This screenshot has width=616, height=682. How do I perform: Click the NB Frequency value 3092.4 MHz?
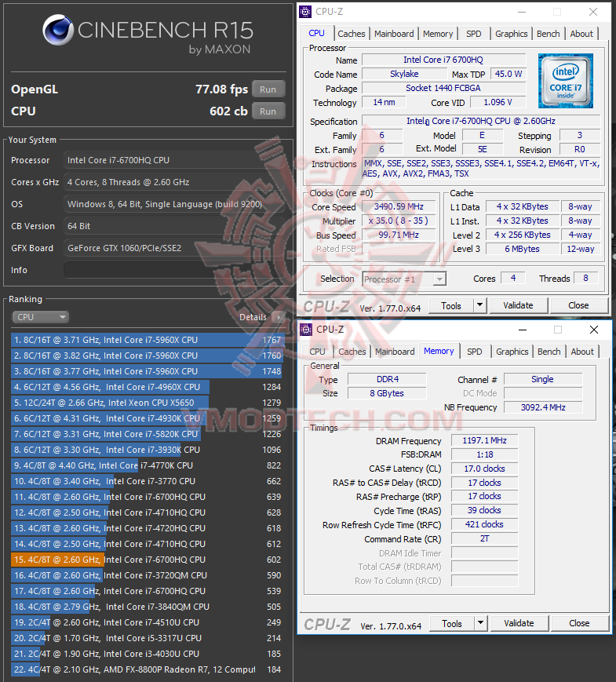point(543,407)
